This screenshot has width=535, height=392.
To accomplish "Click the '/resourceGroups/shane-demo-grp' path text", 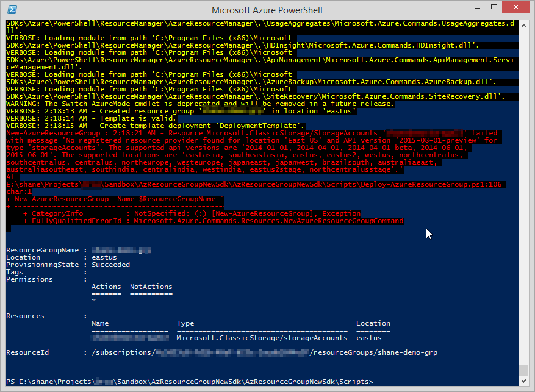I will pos(373,352).
